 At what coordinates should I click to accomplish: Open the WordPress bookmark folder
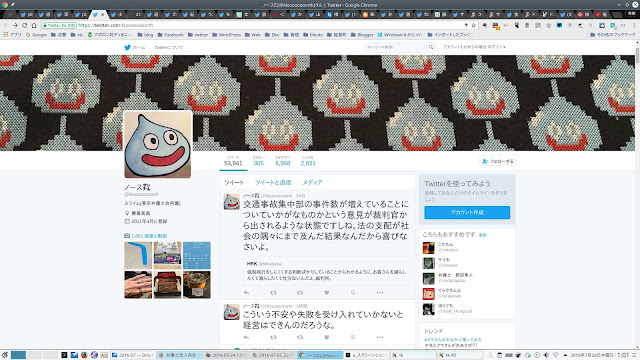coord(227,35)
